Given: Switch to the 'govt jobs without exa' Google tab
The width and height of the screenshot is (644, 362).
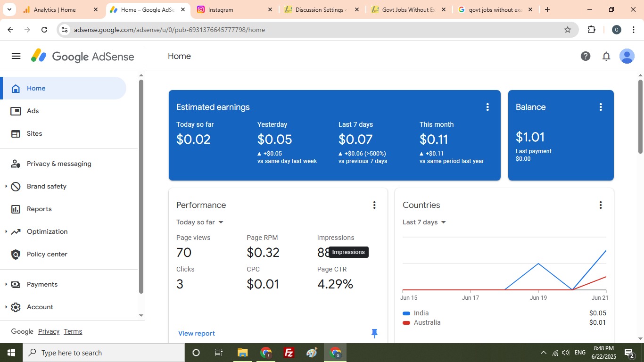Looking at the screenshot, I should tap(495, 9).
